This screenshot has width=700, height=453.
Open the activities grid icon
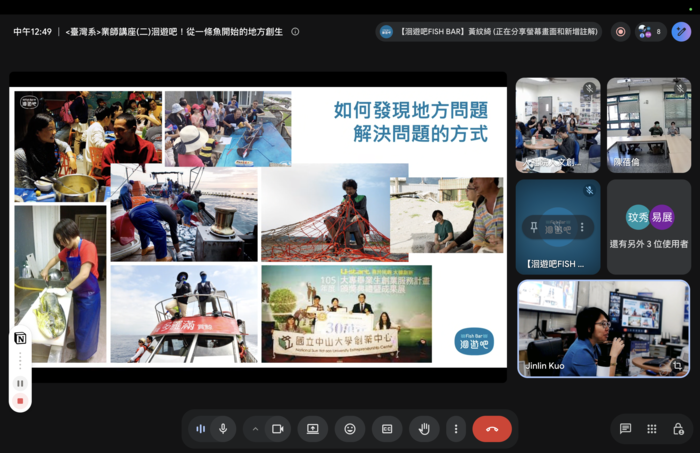click(x=652, y=429)
